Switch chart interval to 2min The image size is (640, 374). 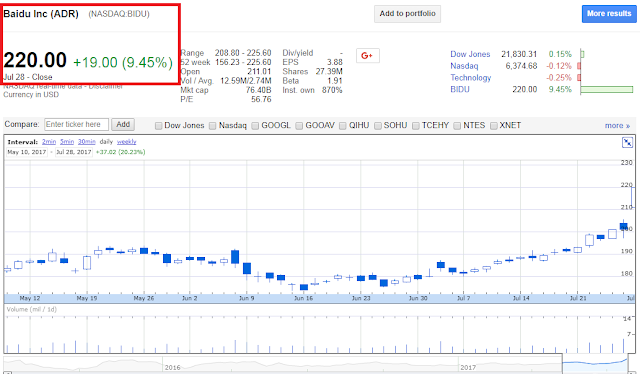point(49,142)
